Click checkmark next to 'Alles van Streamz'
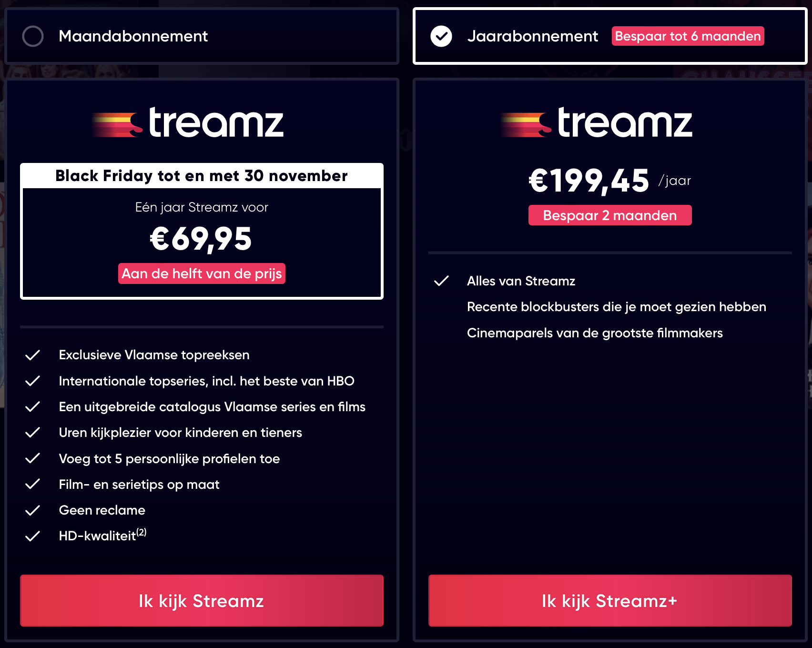 (441, 281)
